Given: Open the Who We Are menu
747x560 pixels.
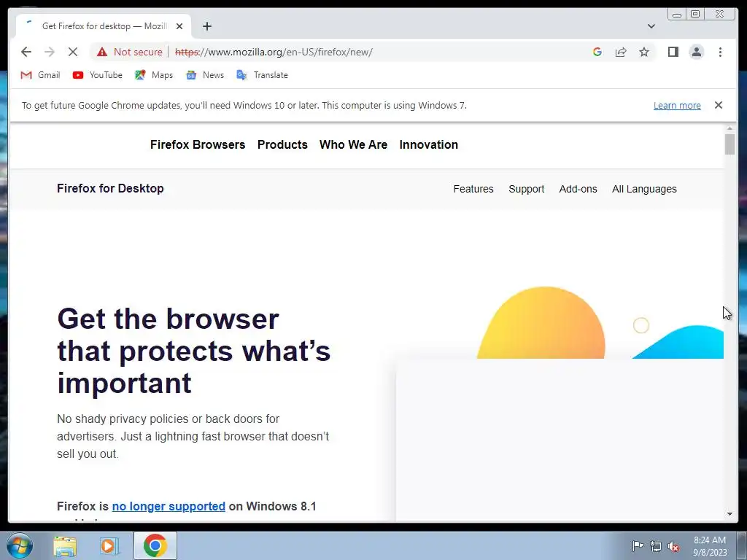Looking at the screenshot, I should point(354,145).
